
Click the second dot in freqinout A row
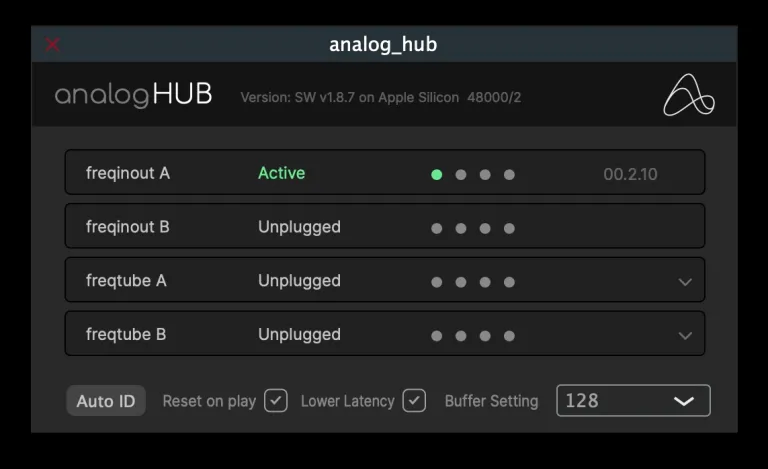click(x=461, y=174)
